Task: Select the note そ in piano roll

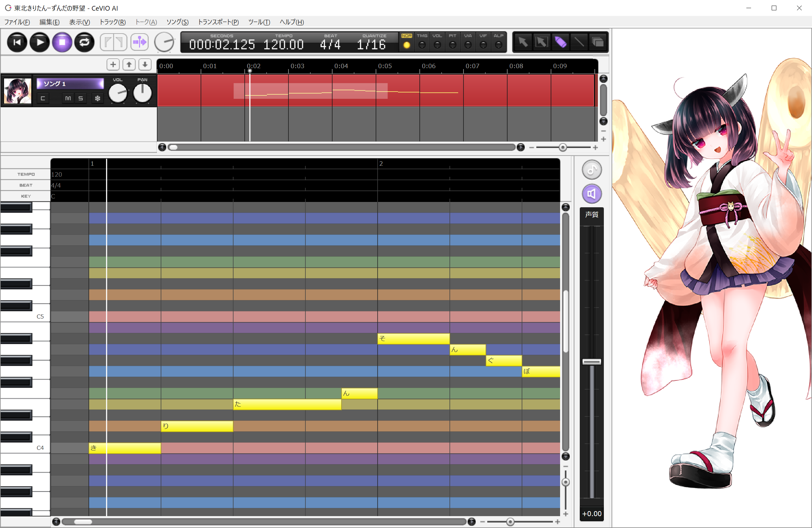Action: click(414, 339)
